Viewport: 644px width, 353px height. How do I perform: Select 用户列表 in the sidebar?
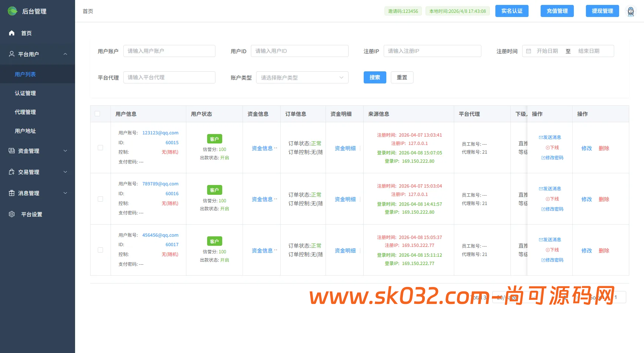[x=37, y=74]
